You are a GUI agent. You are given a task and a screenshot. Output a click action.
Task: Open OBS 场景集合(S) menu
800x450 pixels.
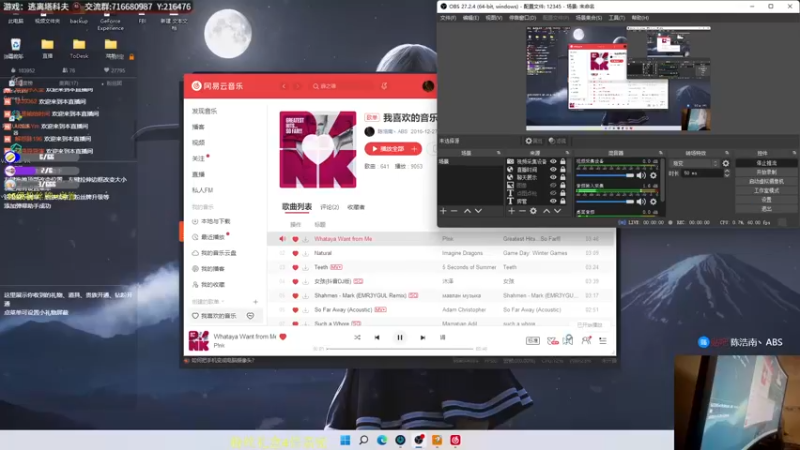coord(589,18)
